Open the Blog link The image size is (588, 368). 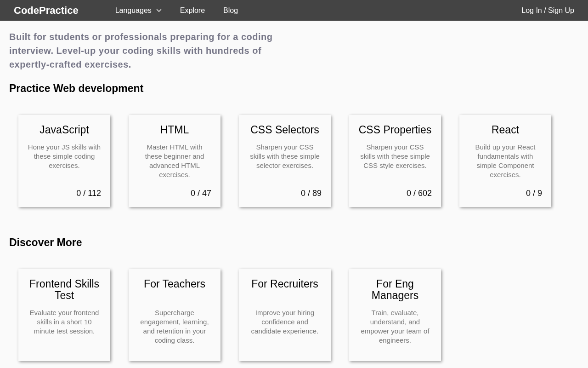point(231,11)
